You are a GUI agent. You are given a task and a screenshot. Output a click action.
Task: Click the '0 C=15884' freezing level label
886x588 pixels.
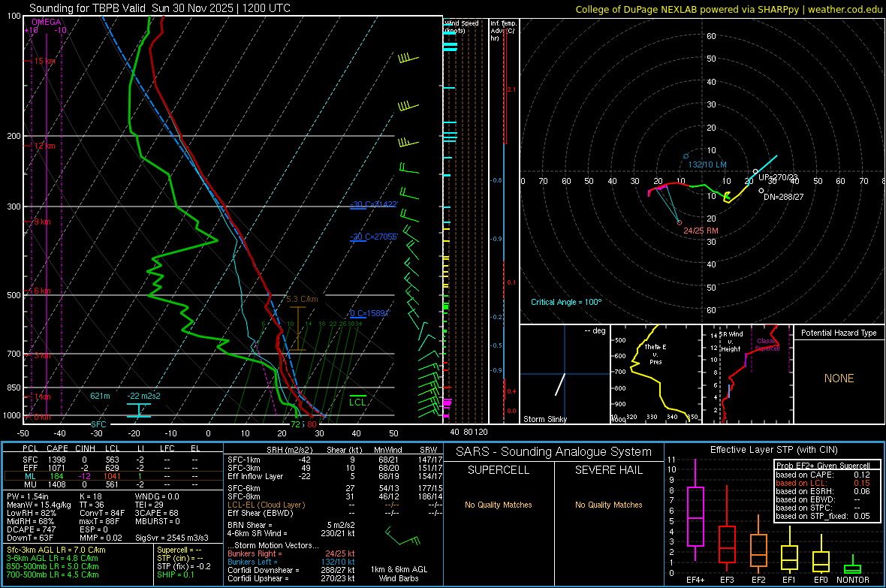[x=370, y=313]
